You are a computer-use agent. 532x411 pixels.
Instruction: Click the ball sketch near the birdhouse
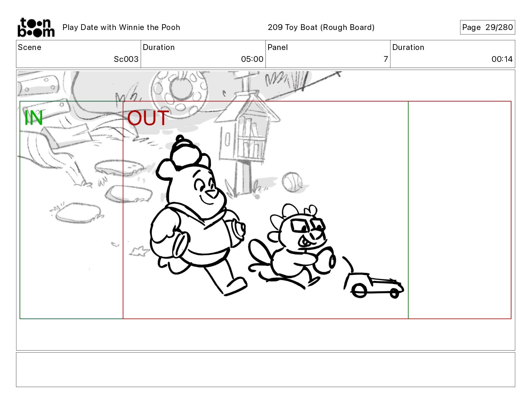[x=292, y=182]
